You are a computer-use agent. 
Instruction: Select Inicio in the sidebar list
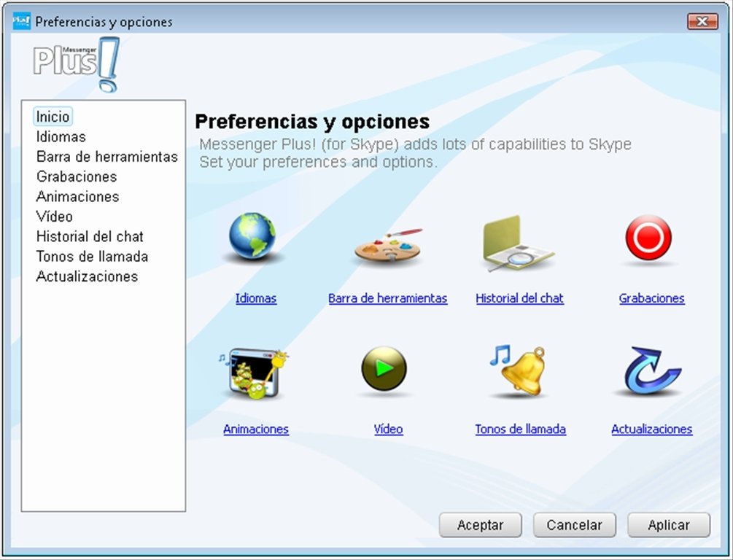coord(53,117)
